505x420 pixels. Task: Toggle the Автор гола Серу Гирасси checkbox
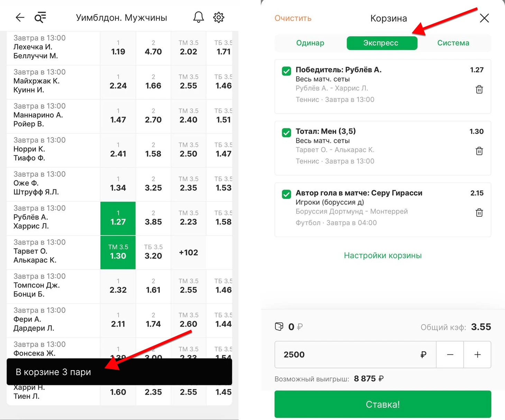[x=286, y=194]
